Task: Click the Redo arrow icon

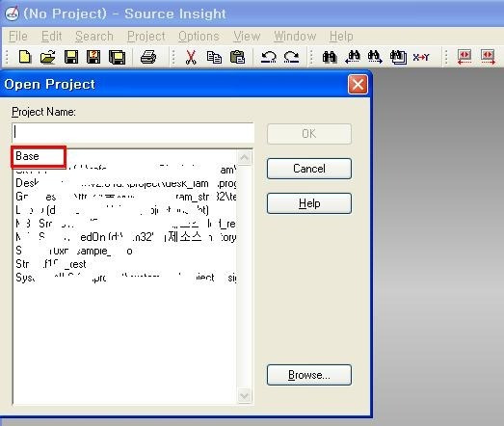Action: click(292, 57)
